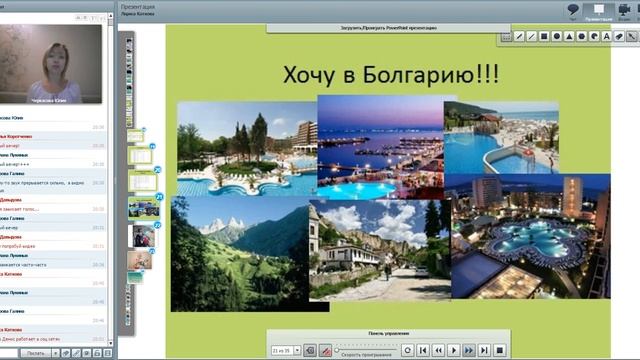This screenshot has width=640, height=360.
Task: Adjust the playback speed slider
Action: click(x=366, y=350)
